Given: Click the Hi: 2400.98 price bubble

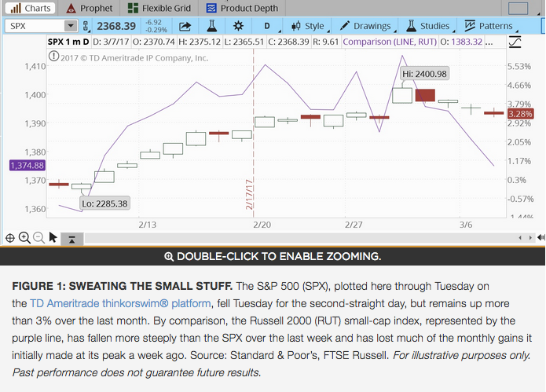Looking at the screenshot, I should coord(424,74).
